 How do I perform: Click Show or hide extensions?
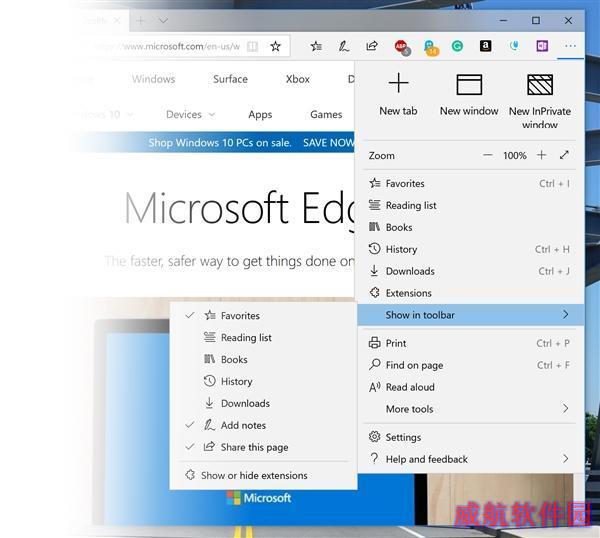[x=263, y=476]
